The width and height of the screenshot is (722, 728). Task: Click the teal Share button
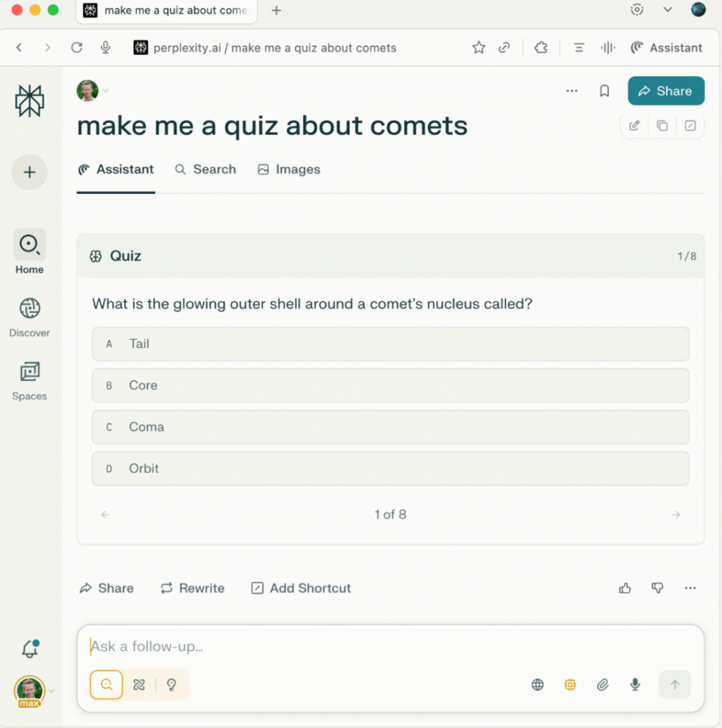(666, 91)
